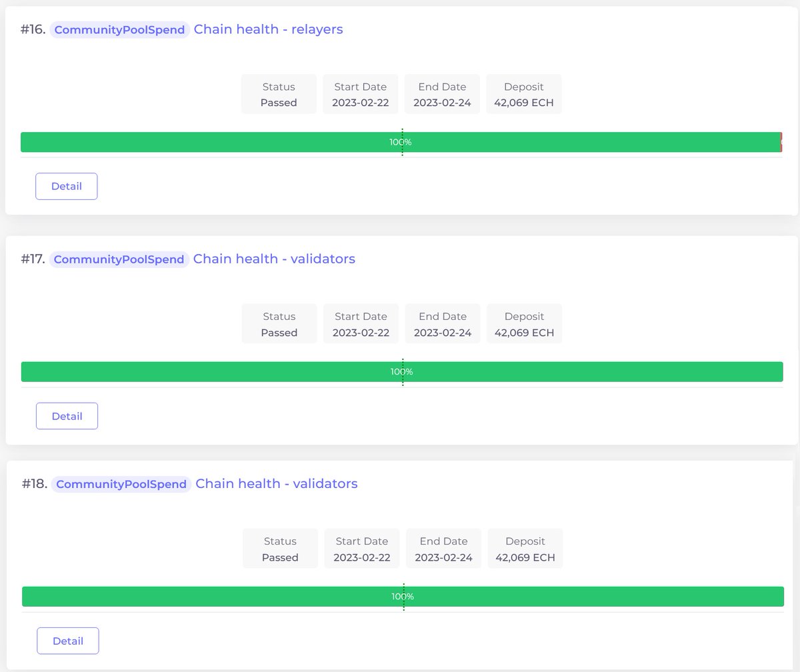Click the Detail button on proposal #18
The height and width of the screenshot is (672, 800).
pyautogui.click(x=67, y=640)
